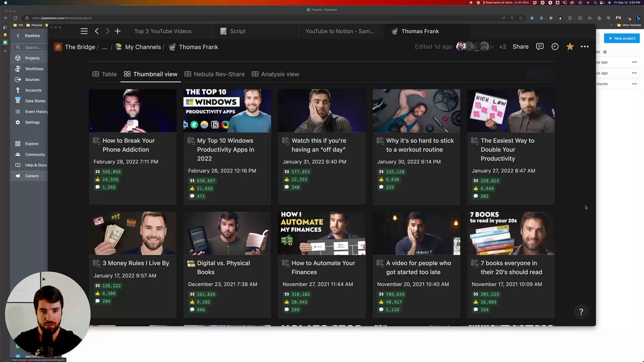The image size is (644, 362).
Task: Open the Top 3 YouTube Videos tab
Action: point(163,31)
